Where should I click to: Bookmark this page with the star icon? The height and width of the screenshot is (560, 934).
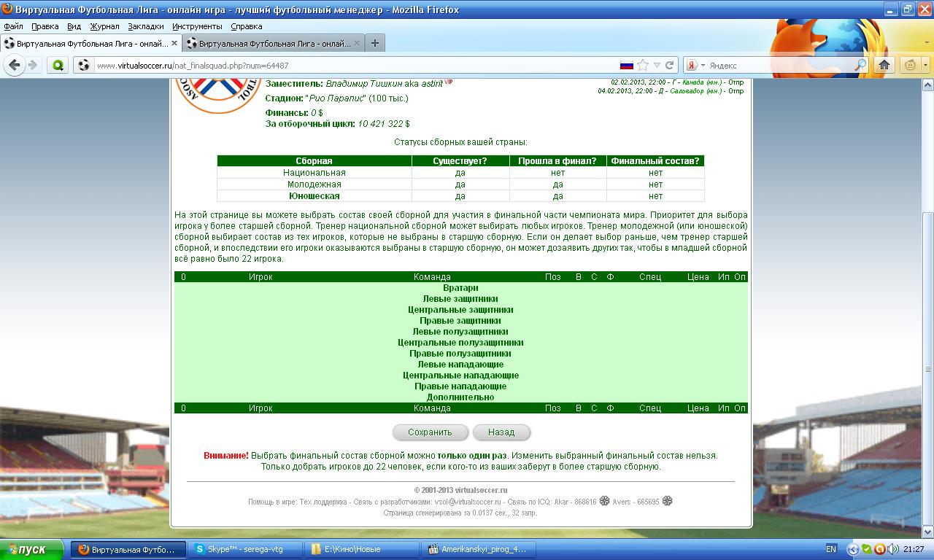(643, 65)
